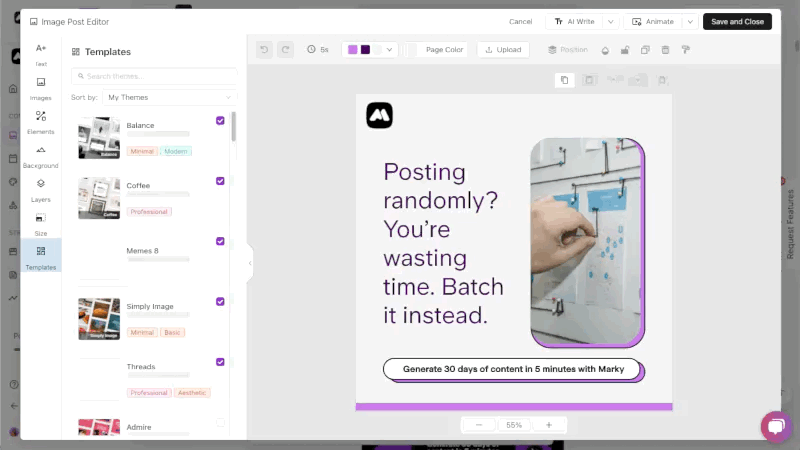Click the lock icon in toolbar
Viewport: 800px width, 450px height.
(x=625, y=49)
